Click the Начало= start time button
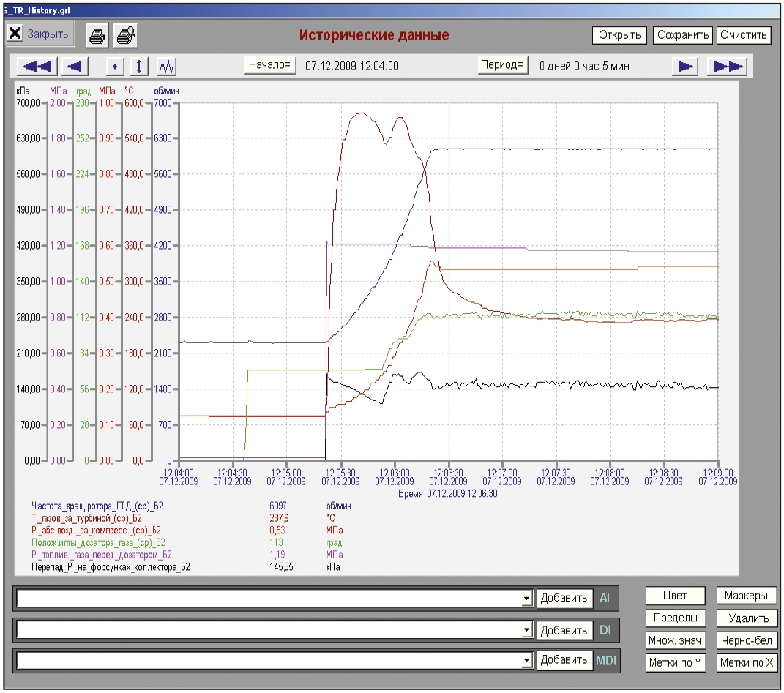The image size is (784, 693). [x=269, y=65]
